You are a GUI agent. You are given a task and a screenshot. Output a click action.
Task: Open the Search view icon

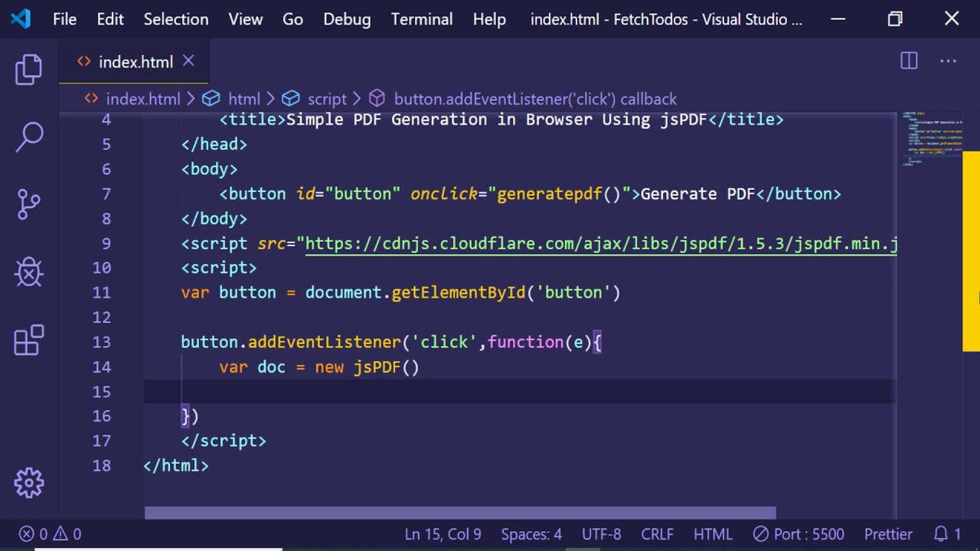[x=29, y=137]
